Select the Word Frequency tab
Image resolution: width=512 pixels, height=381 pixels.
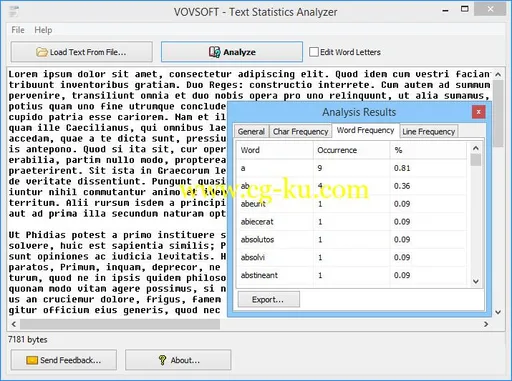coord(365,130)
